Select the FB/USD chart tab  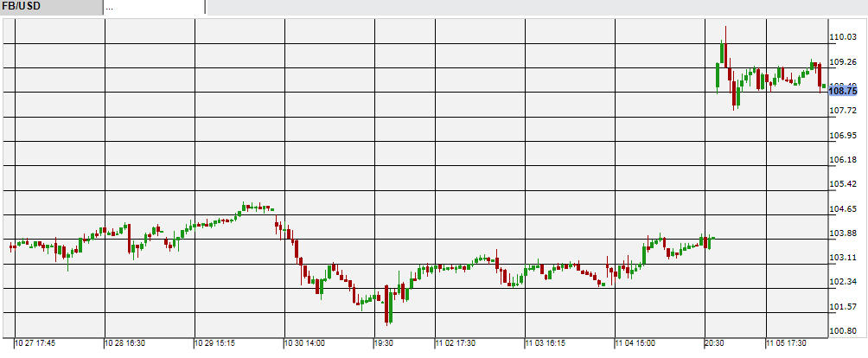50,7
